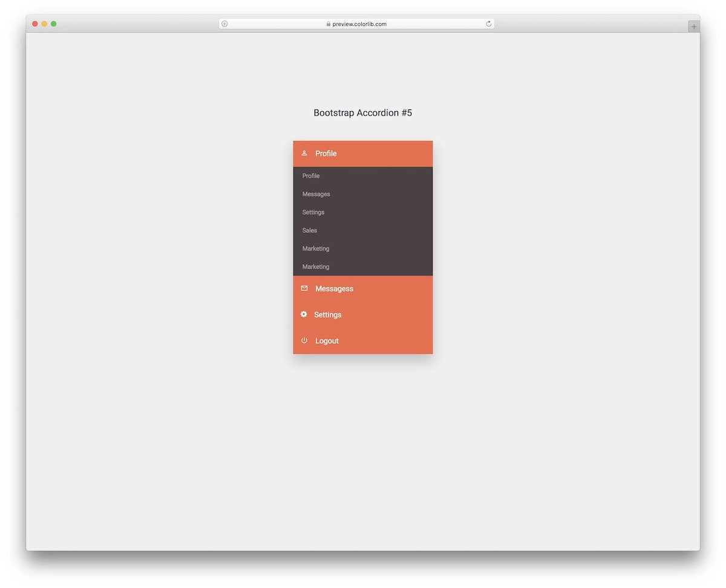Click the Messagess section header text

(335, 289)
